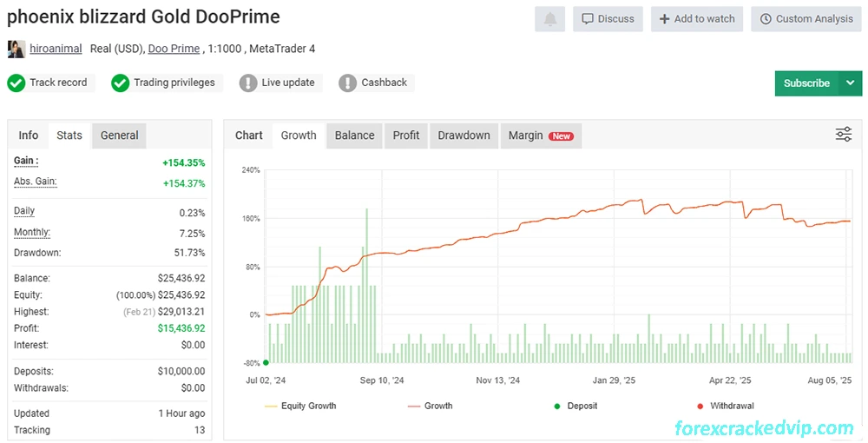Click the Deposits $10,000.00 value
The image size is (868, 443).
(181, 371)
